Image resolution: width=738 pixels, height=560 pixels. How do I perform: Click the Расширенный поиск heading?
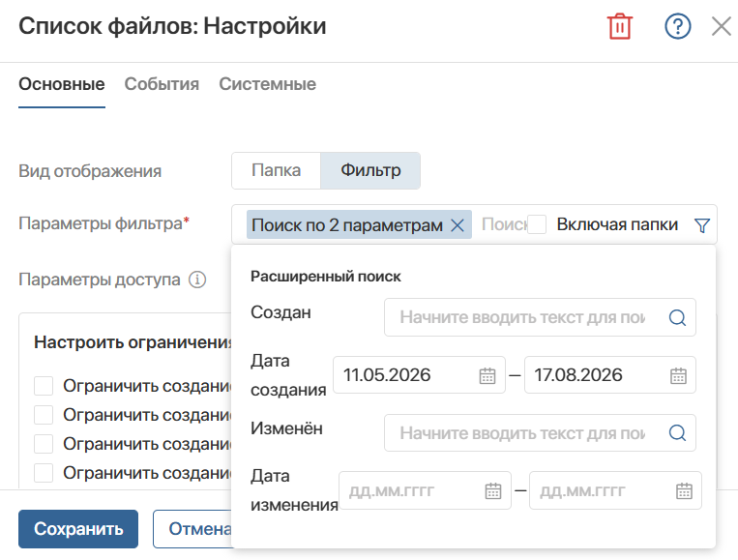point(326,277)
